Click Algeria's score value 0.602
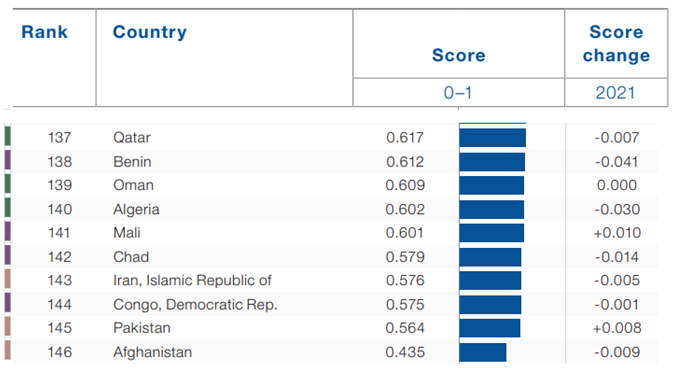The height and width of the screenshot is (368, 673). coord(405,209)
